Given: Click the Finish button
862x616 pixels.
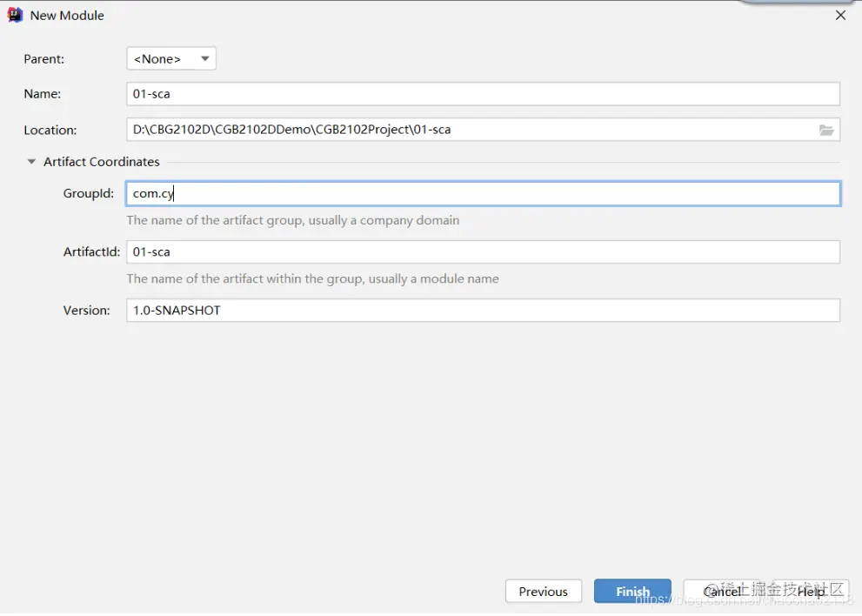Looking at the screenshot, I should pos(632,592).
